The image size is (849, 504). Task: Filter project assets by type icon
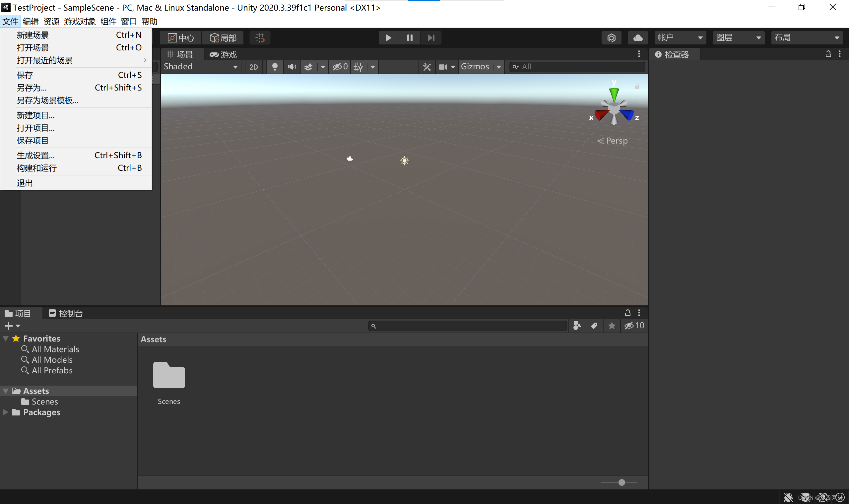577,325
